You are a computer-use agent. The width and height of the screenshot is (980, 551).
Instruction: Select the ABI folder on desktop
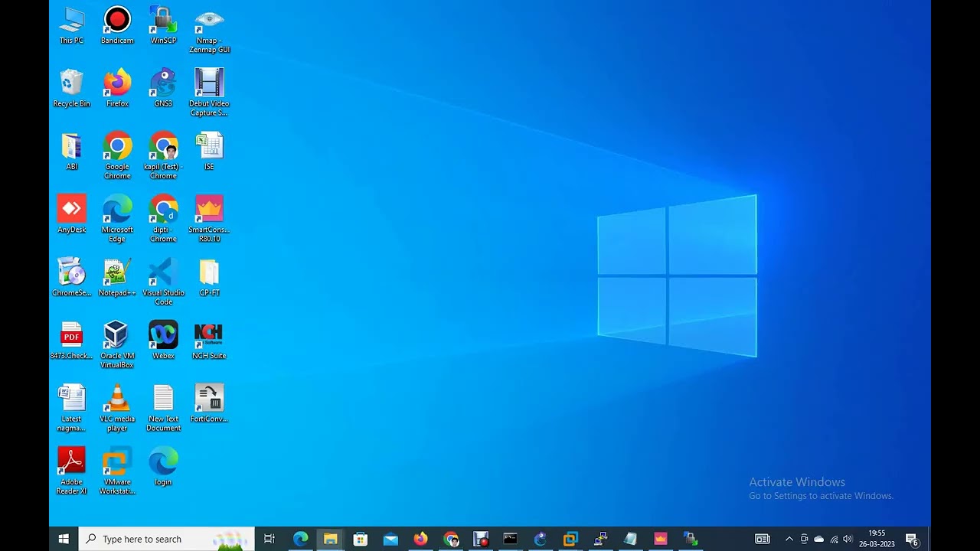tap(71, 151)
